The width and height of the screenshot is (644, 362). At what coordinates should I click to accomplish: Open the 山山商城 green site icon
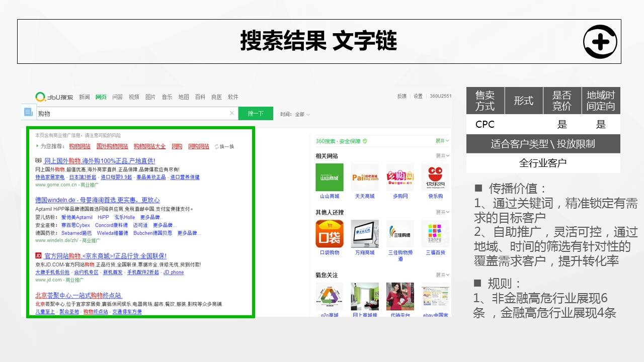[x=330, y=177]
